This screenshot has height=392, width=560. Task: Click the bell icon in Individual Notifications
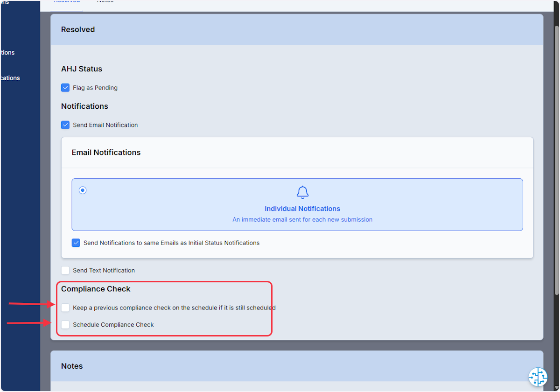tap(302, 192)
